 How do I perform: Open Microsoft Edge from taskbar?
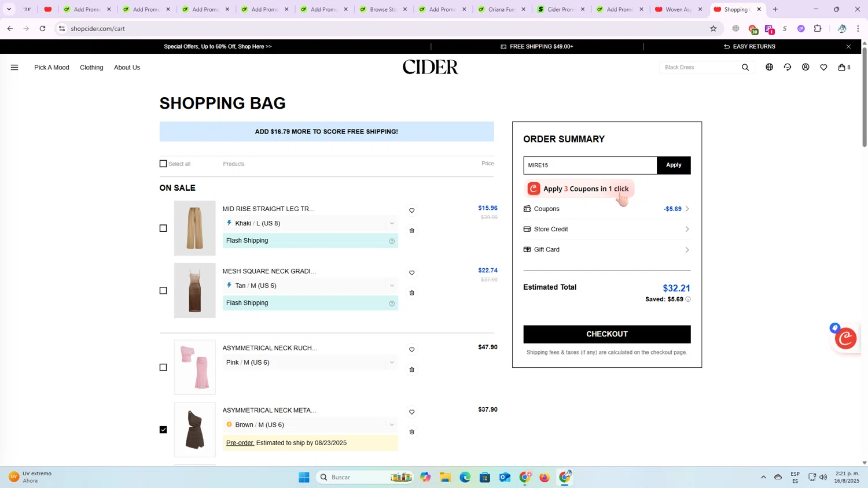click(x=465, y=477)
